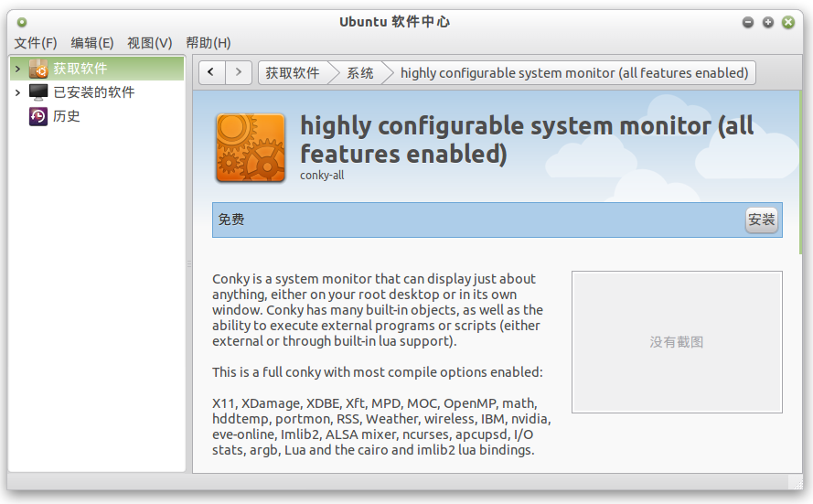Click the 没有截图 screenshot placeholder
Viewport: 813px width, 504px height.
[677, 342]
